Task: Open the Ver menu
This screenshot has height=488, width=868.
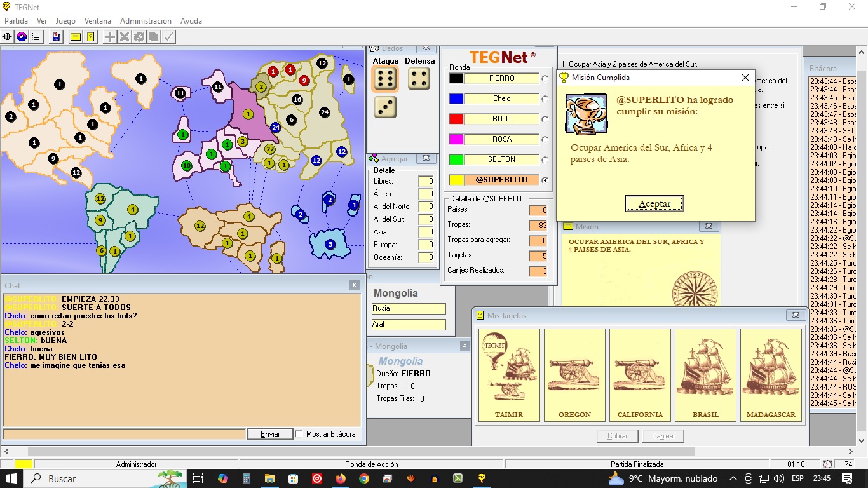Action: click(x=42, y=21)
